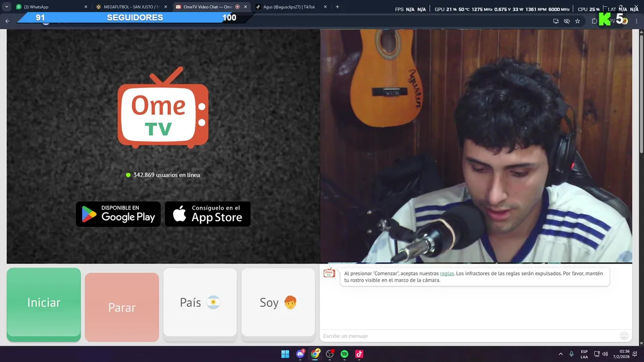Open the Google Play download badge
This screenshot has height=362, width=644.
[x=118, y=214]
